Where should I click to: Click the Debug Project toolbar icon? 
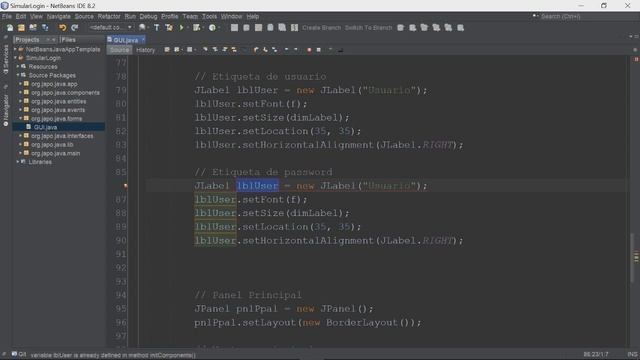(x=196, y=28)
